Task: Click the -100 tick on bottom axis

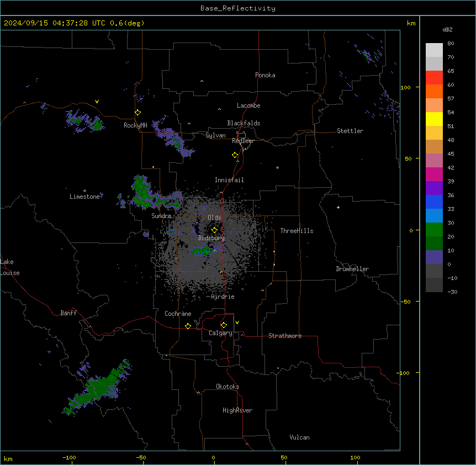Action: [69, 457]
